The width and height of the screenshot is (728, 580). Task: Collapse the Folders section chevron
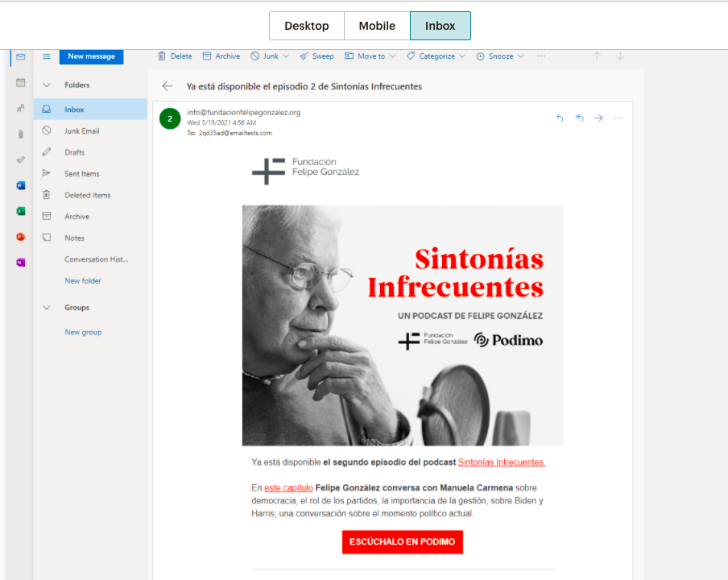pyautogui.click(x=46, y=85)
